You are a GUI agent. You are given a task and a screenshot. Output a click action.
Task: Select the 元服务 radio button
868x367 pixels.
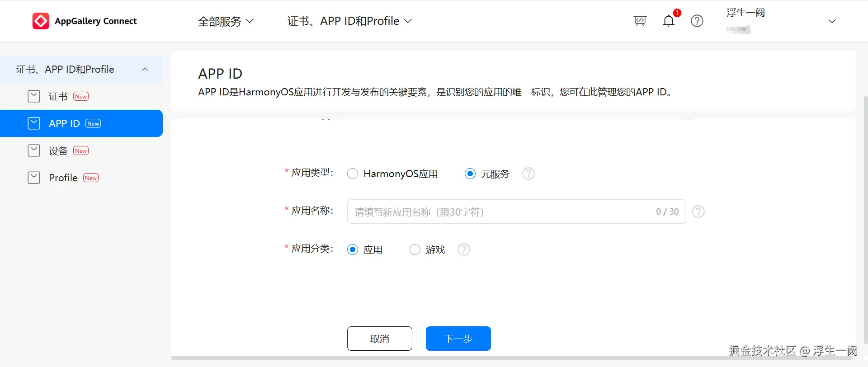(470, 174)
